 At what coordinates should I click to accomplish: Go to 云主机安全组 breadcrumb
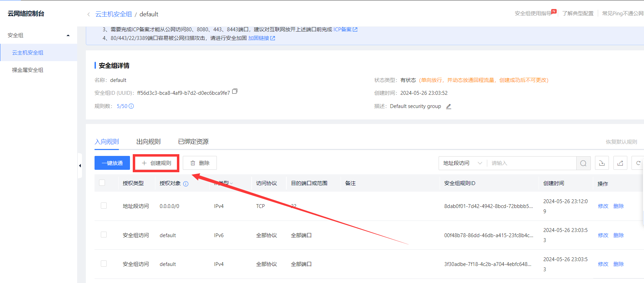114,14
